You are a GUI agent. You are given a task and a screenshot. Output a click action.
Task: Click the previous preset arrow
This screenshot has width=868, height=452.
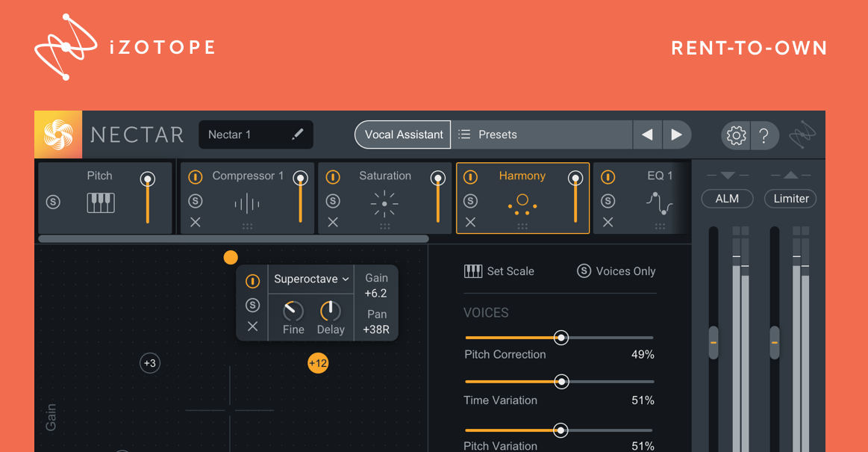647,134
